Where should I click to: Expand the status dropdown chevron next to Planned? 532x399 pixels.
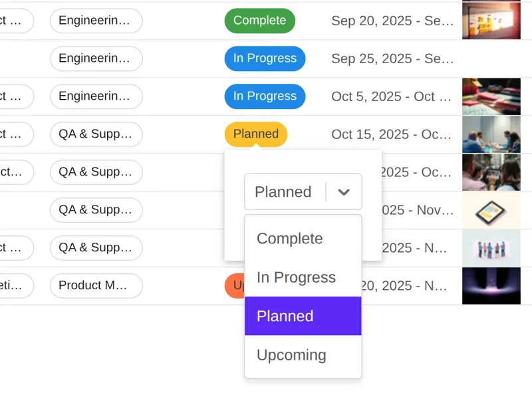coord(344,192)
